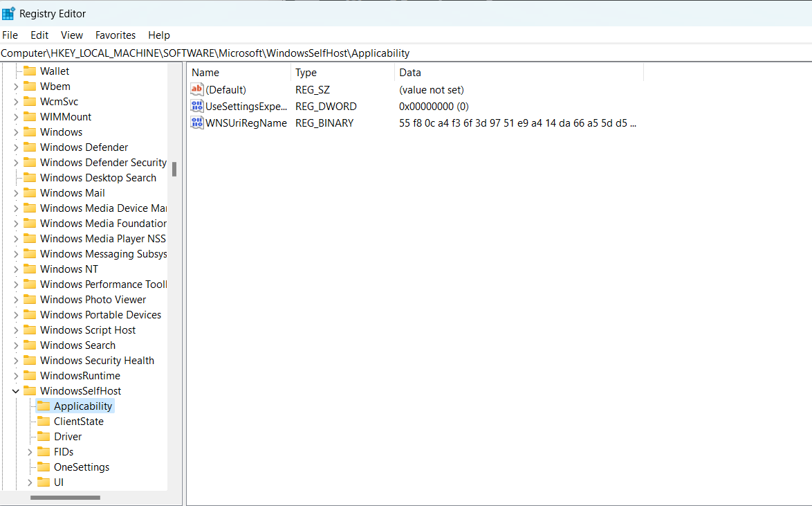Select the UseSettingsExpe DWORD value icon
The width and height of the screenshot is (812, 506).
point(197,107)
